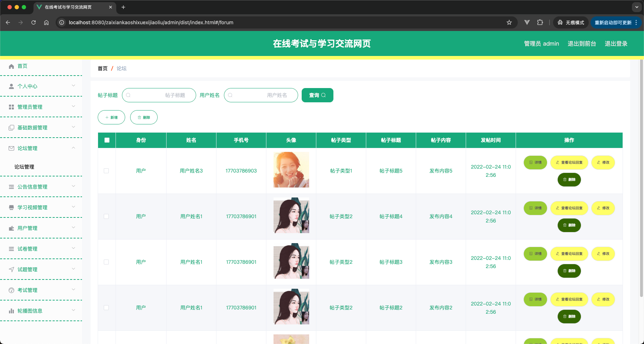The width and height of the screenshot is (644, 344).
Task: Toggle the select-all checkbox in table header
Action: point(107,140)
